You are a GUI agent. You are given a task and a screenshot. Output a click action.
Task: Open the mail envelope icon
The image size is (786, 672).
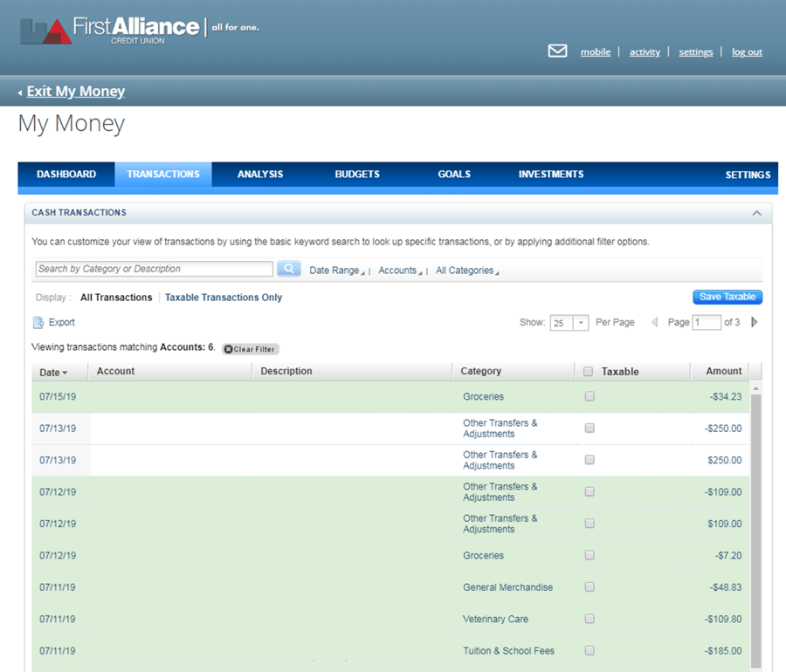(x=557, y=51)
